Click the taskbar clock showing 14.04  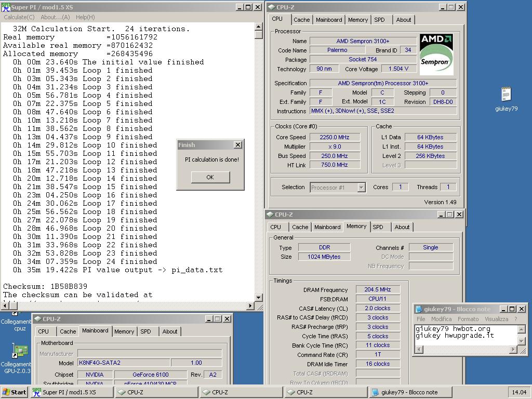[x=519, y=392]
